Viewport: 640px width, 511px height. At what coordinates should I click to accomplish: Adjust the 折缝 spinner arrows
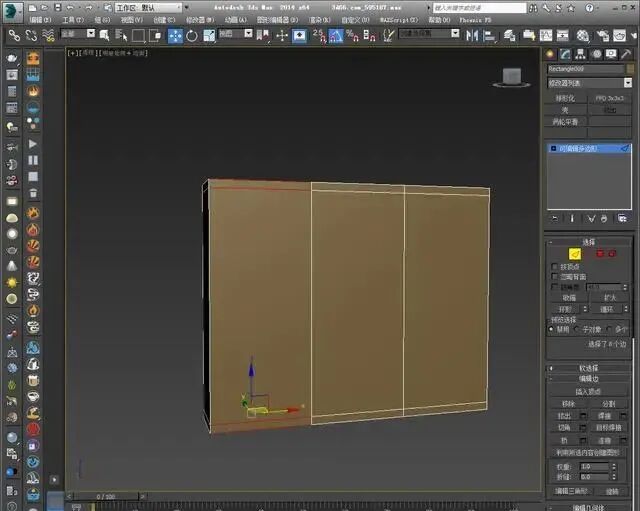614,477
